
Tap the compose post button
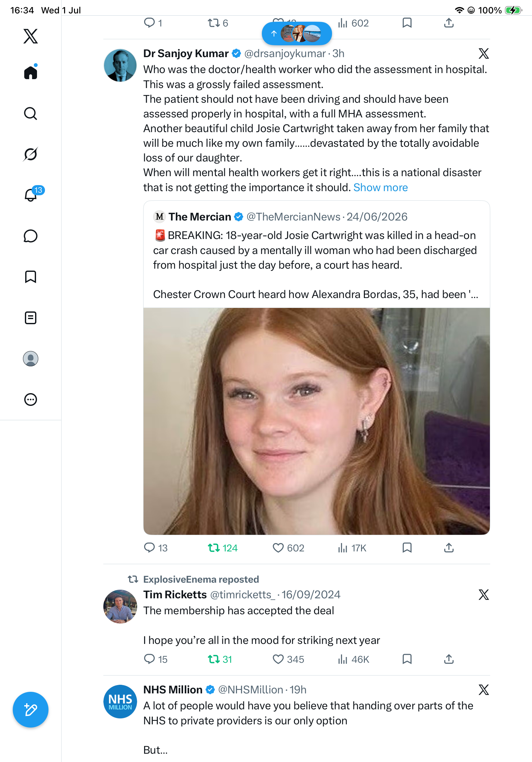click(31, 710)
